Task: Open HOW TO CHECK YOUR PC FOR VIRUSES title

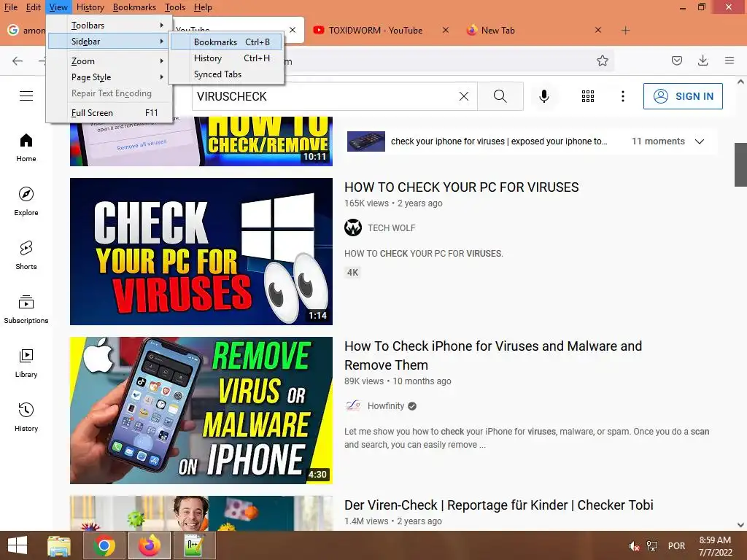Action: pyautogui.click(x=461, y=187)
